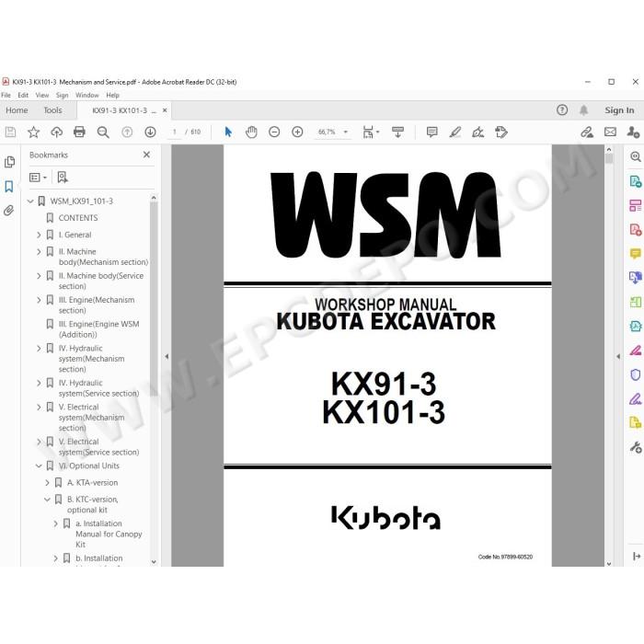
Task: Click the share with others person icon
Action: click(633, 132)
